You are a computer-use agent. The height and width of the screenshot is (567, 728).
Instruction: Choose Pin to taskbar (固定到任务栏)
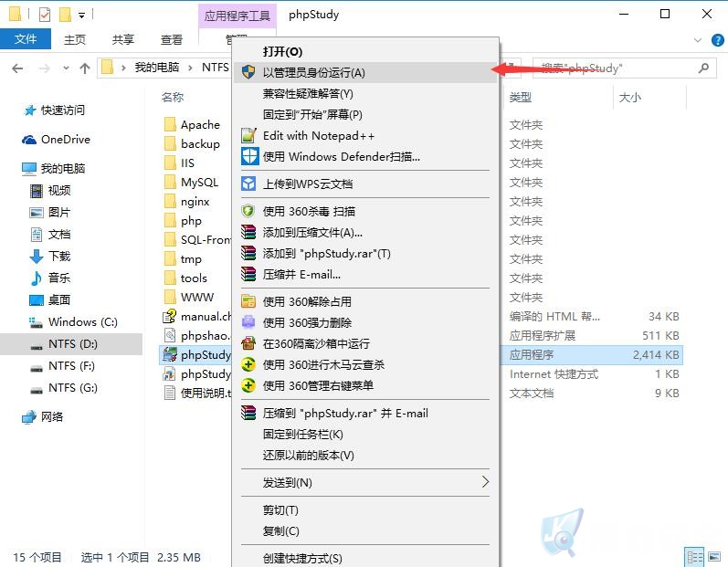(x=302, y=435)
